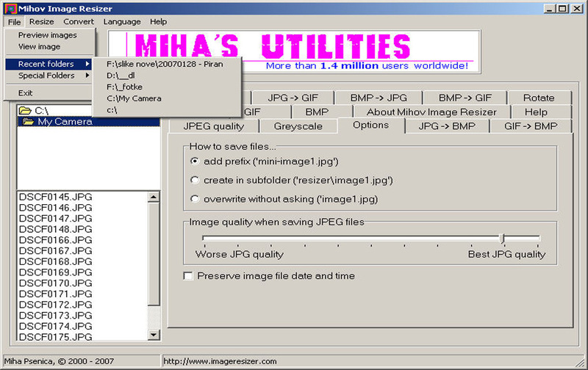Select file DSCF0171.JPG
This screenshot has width=588, height=370.
pyautogui.click(x=56, y=294)
